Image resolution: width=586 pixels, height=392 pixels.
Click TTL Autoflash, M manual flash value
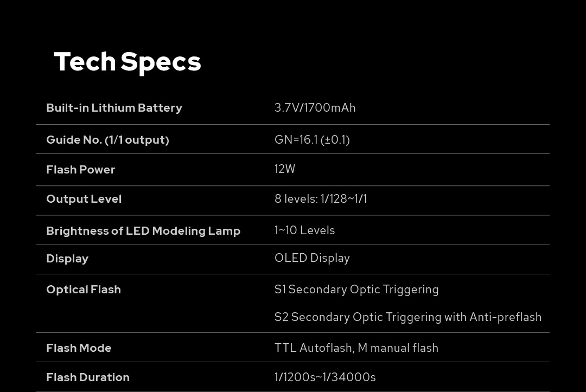(x=356, y=348)
